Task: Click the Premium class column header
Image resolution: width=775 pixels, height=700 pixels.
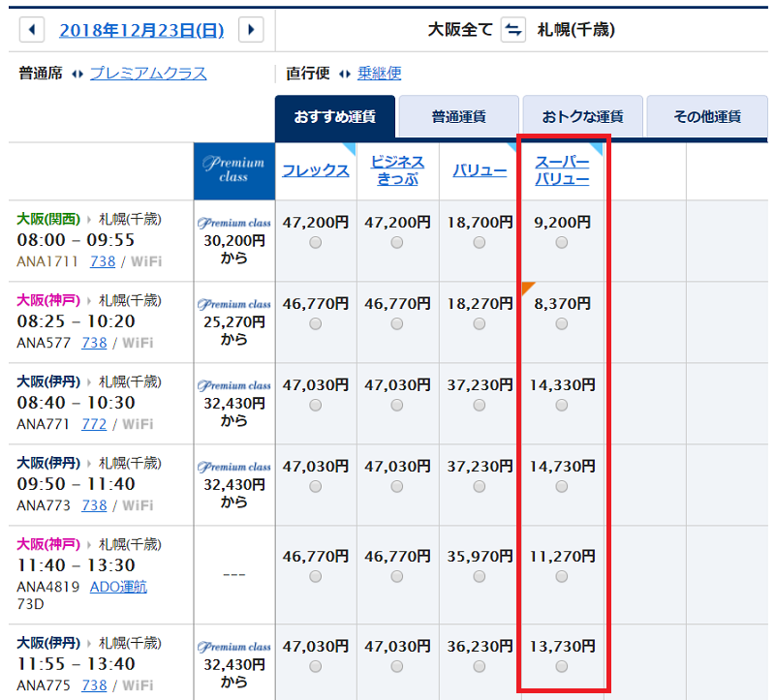Action: 234,171
